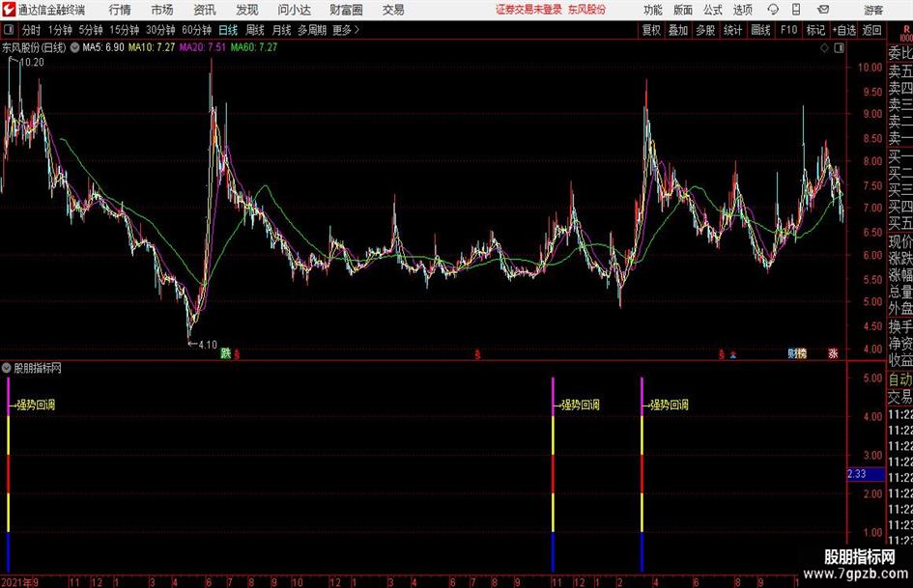
Task: Toggle the side panel icon at chart top right
Action: [x=839, y=48]
